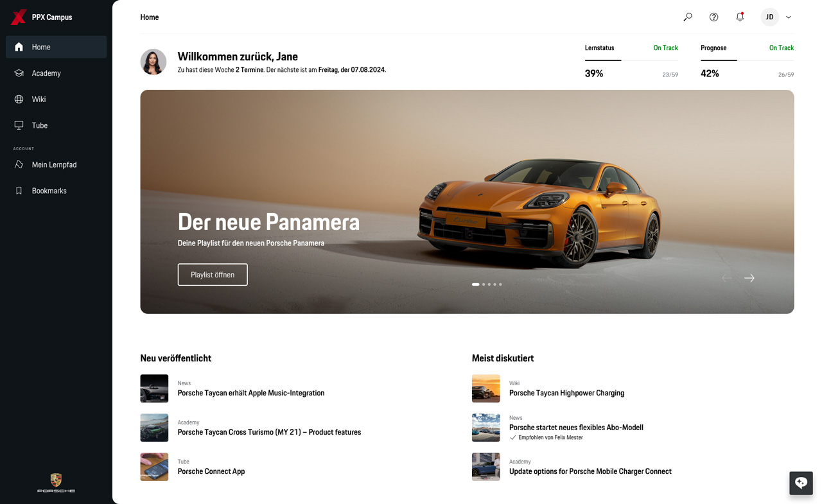Image resolution: width=822 pixels, height=504 pixels.
Task: Open Mein Lernpfad menu item
Action: coord(57,165)
